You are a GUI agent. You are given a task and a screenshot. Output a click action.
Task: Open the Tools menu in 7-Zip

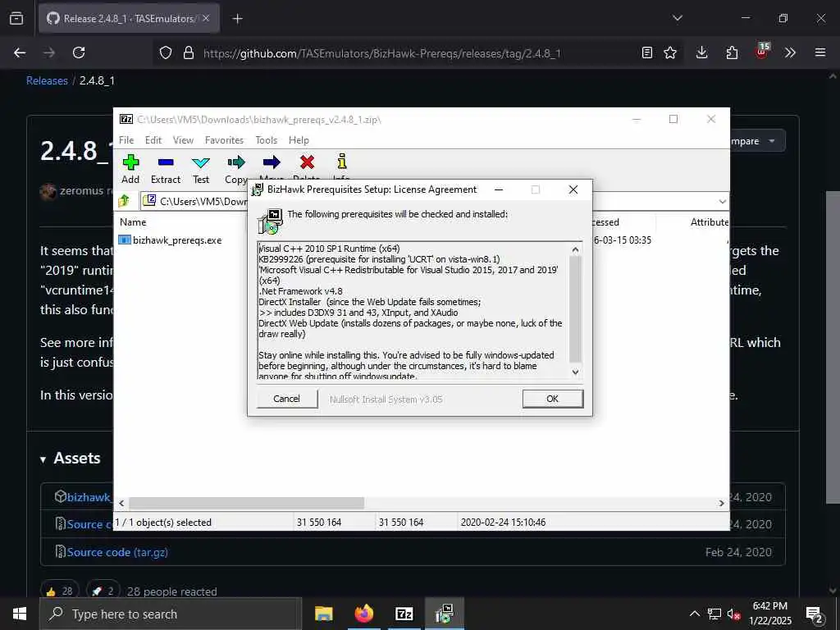coord(267,139)
